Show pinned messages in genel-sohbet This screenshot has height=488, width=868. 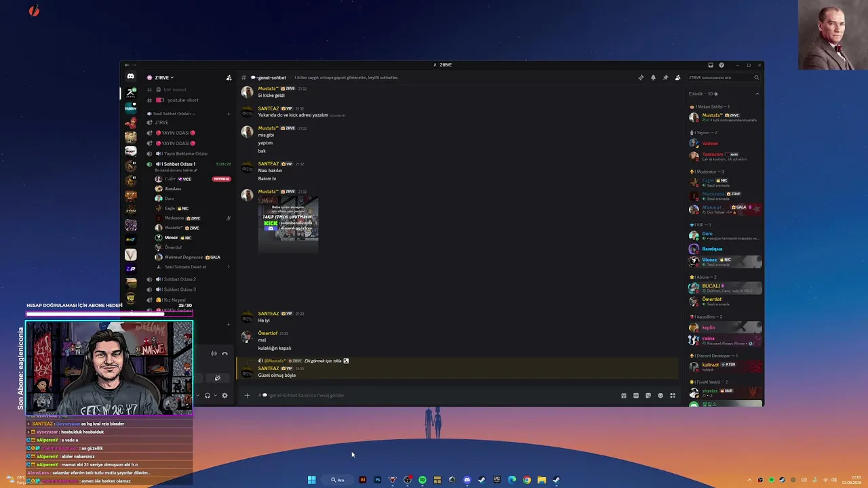pyautogui.click(x=665, y=77)
